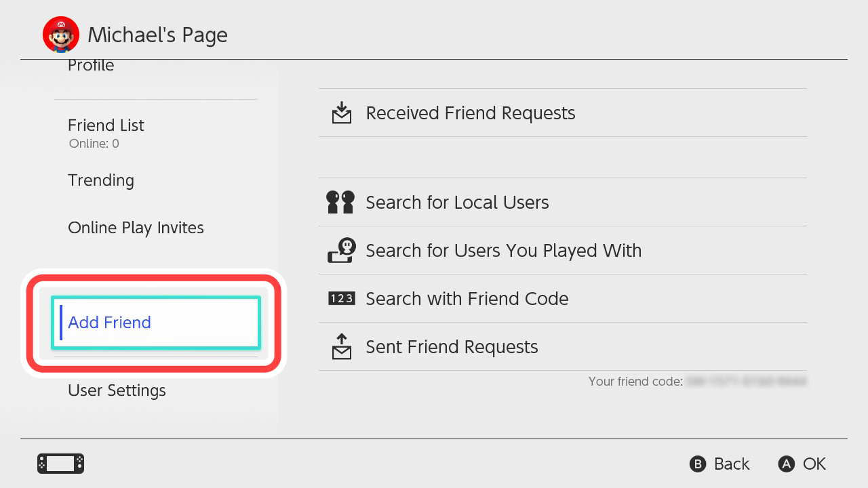The height and width of the screenshot is (488, 868).
Task: Select Trending from the sidebar
Action: (100, 180)
